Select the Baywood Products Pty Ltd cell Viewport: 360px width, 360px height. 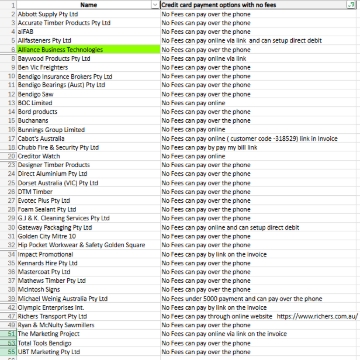coord(88,59)
